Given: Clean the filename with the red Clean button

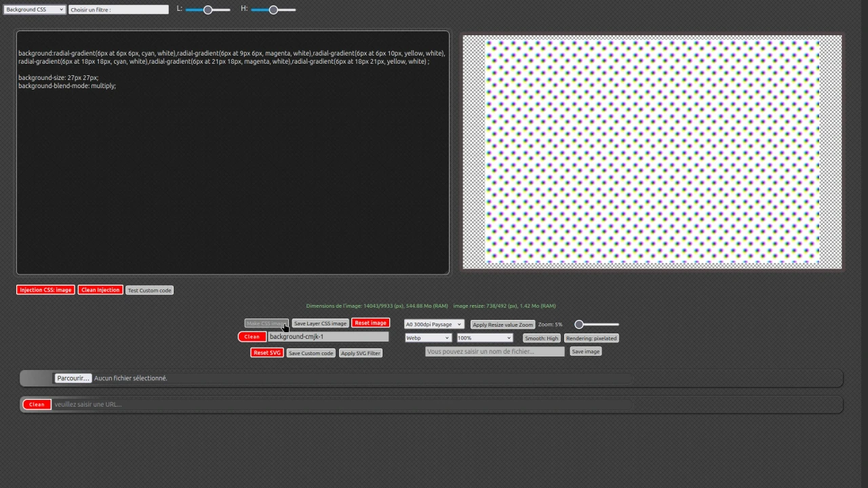Looking at the screenshot, I should click(252, 337).
